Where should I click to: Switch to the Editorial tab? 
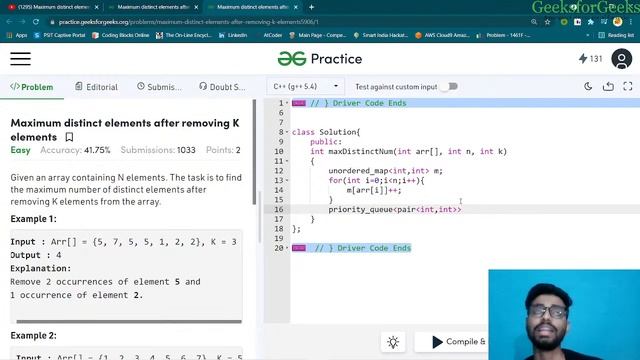96,87
